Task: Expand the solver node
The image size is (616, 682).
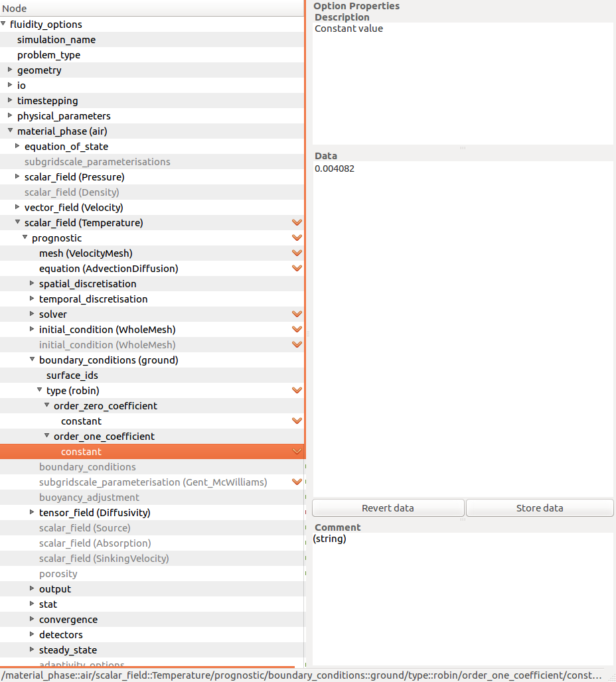Action: coord(32,314)
